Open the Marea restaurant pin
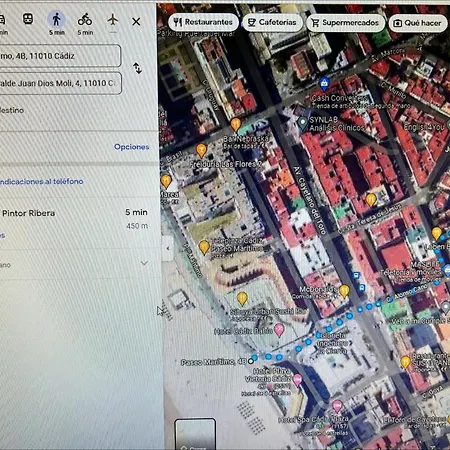This screenshot has height=450, width=450. pyautogui.click(x=166, y=181)
